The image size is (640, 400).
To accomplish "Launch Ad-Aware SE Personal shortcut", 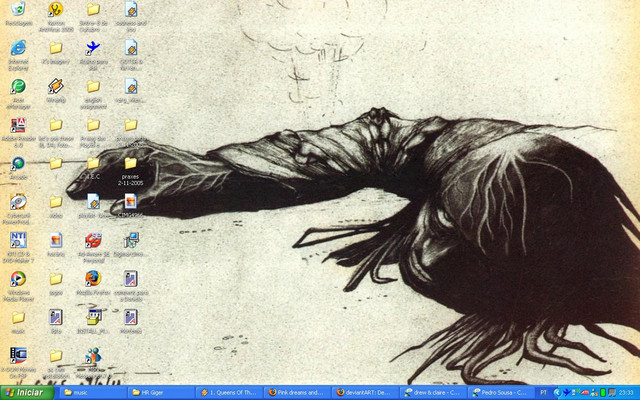I will 93,240.
